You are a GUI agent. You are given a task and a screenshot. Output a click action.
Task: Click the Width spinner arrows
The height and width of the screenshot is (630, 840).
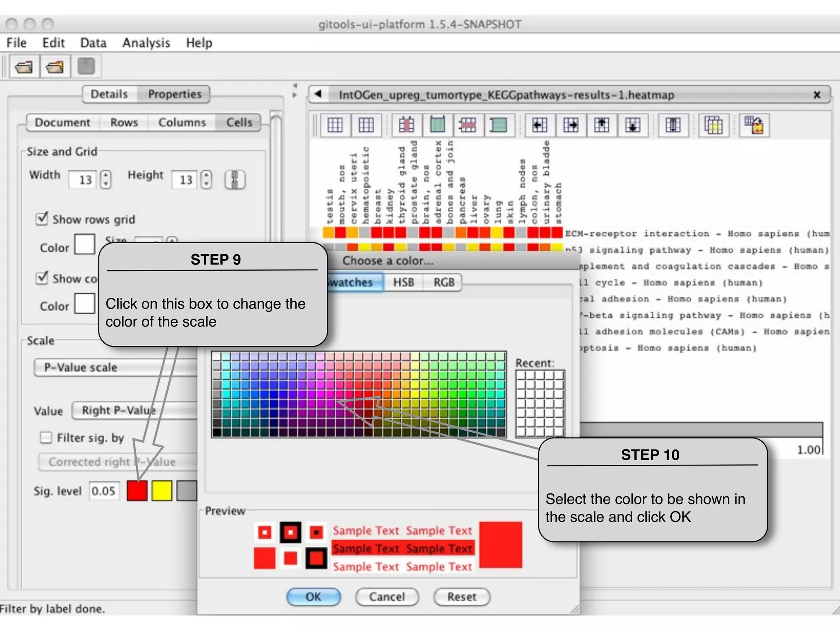106,180
